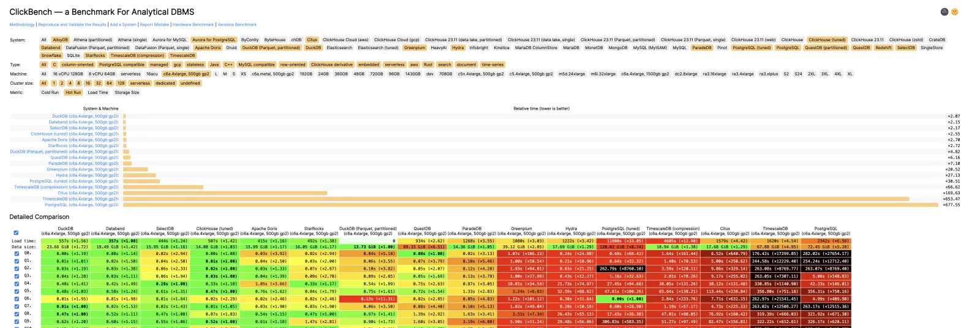Screen dimensions: 980x328
Task: Click the Report Mistake link
Action: [154, 25]
